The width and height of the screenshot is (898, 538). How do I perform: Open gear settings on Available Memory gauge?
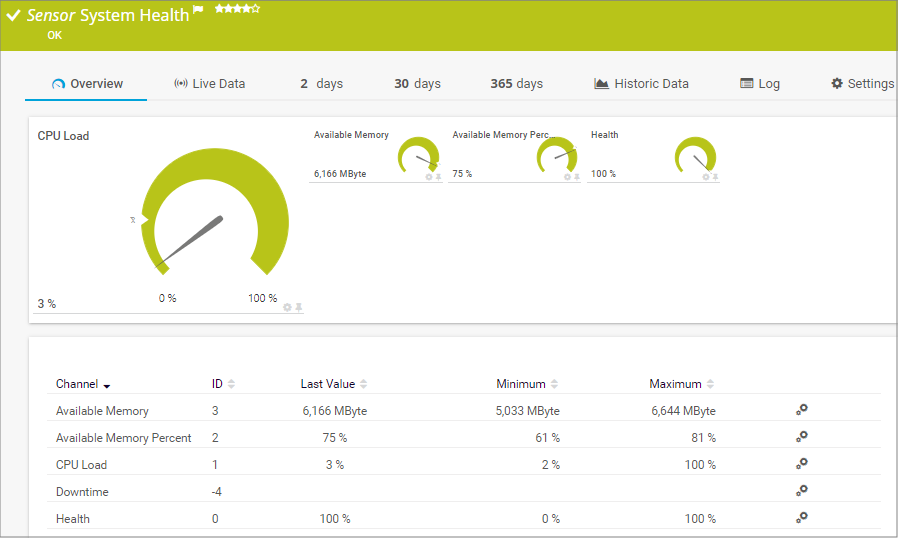point(429,177)
